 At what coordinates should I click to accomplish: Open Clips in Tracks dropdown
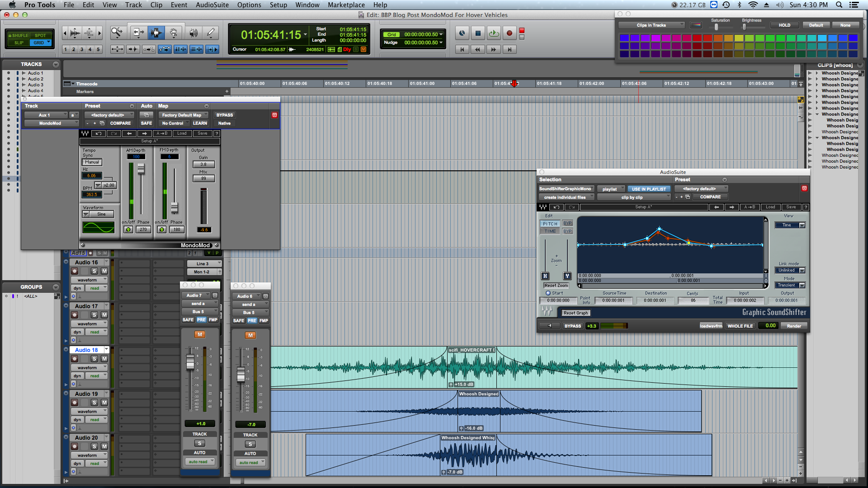(651, 25)
